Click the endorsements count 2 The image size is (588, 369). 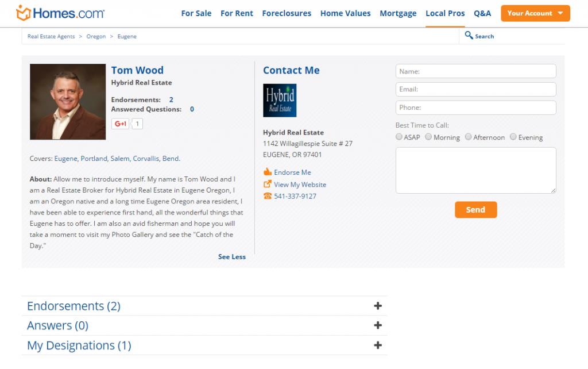point(171,100)
